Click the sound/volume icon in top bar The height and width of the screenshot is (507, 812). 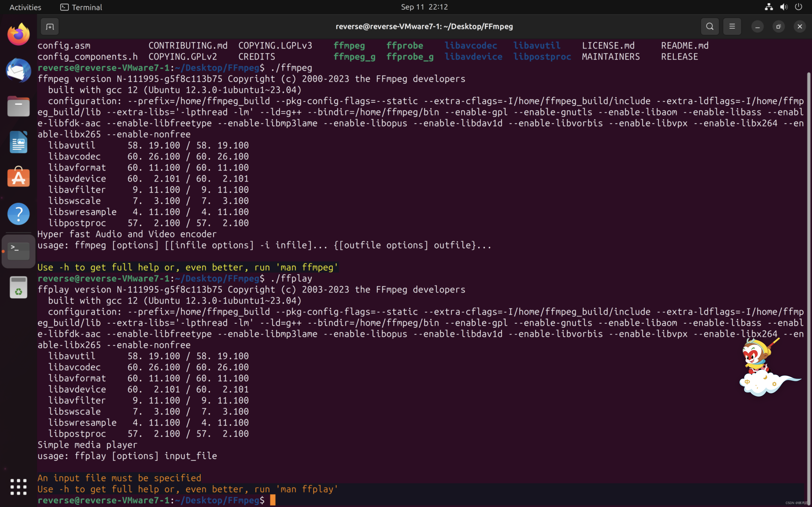(x=784, y=6)
